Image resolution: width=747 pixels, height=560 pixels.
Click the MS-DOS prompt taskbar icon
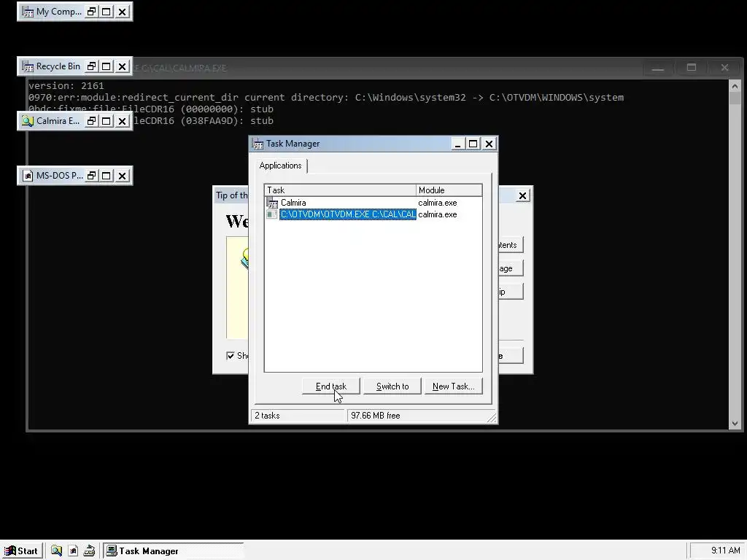point(73,551)
